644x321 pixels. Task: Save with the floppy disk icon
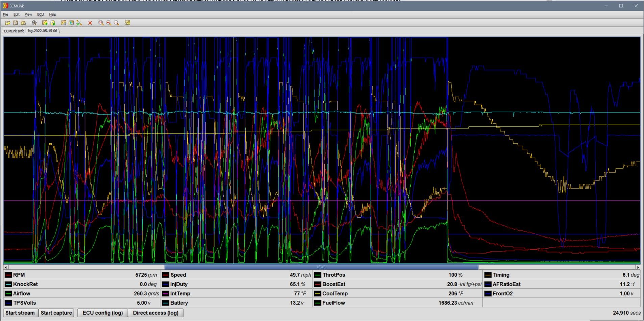pos(15,23)
